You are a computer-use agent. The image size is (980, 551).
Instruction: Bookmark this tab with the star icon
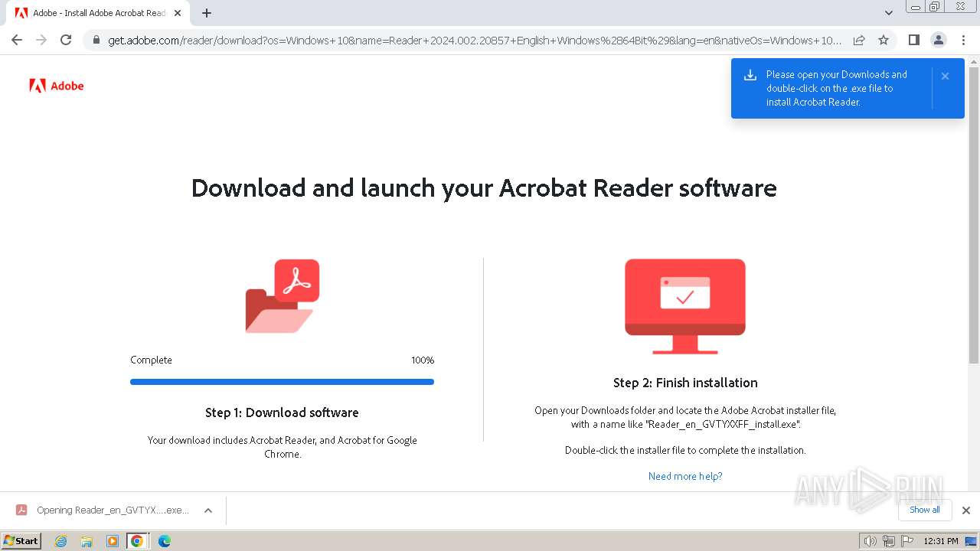tap(884, 40)
